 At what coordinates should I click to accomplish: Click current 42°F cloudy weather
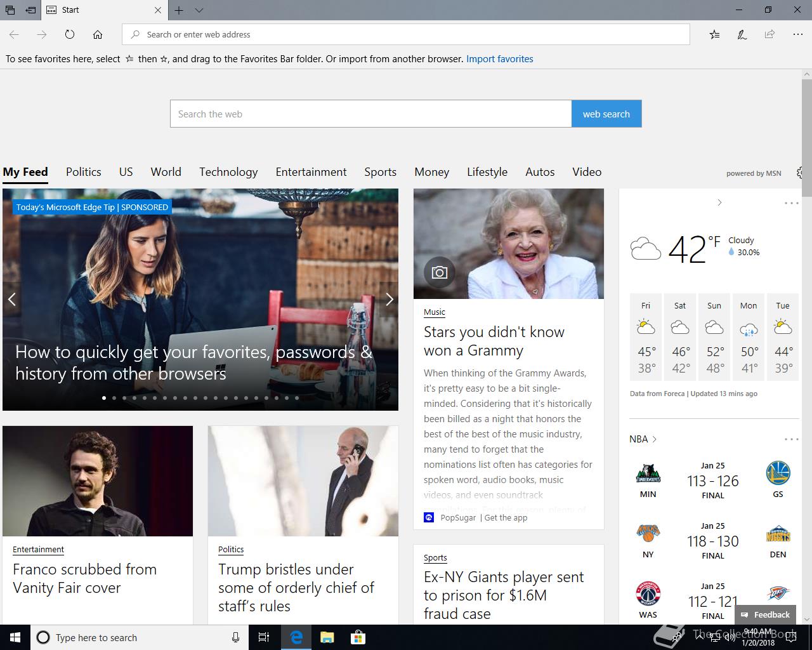[x=695, y=248]
